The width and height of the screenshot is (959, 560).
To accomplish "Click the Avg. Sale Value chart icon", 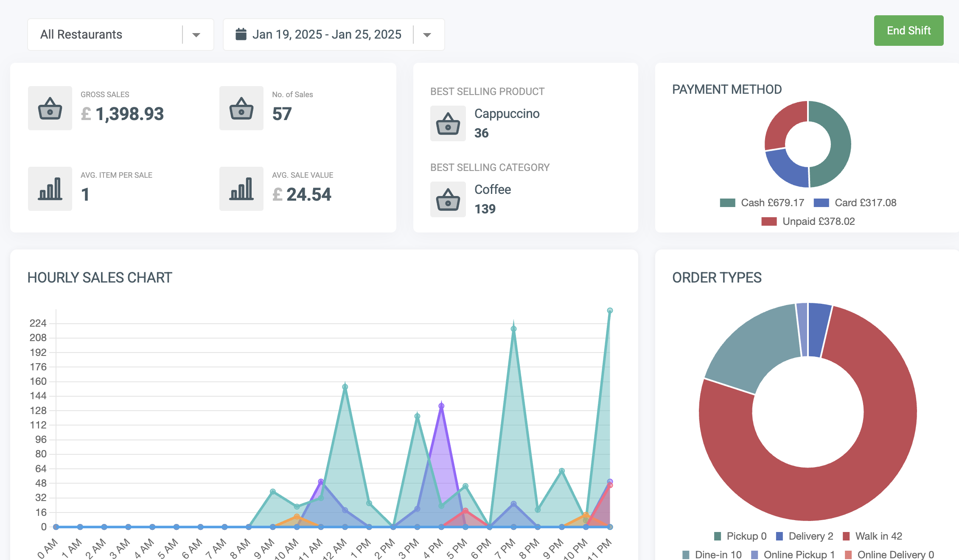I will (x=241, y=189).
